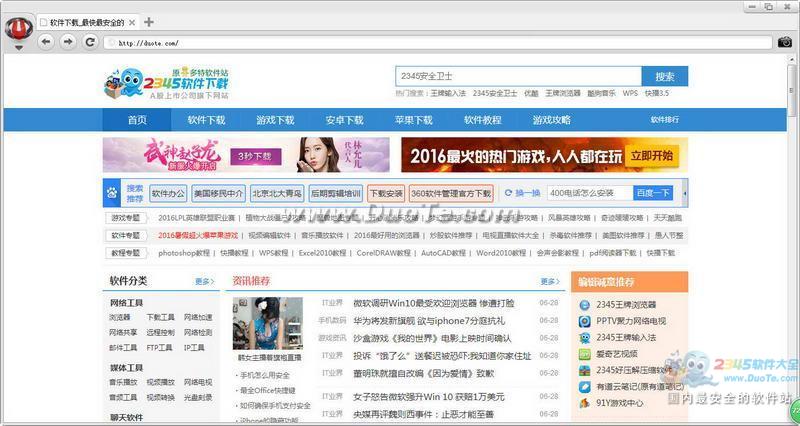
Task: Open the headline 微软调研Win10最受欢迎浏览器
Action: 434,303
